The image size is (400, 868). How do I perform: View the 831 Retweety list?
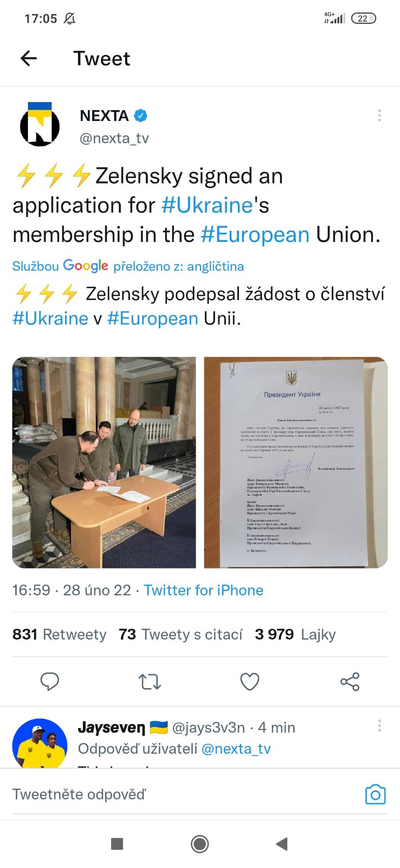tap(59, 634)
